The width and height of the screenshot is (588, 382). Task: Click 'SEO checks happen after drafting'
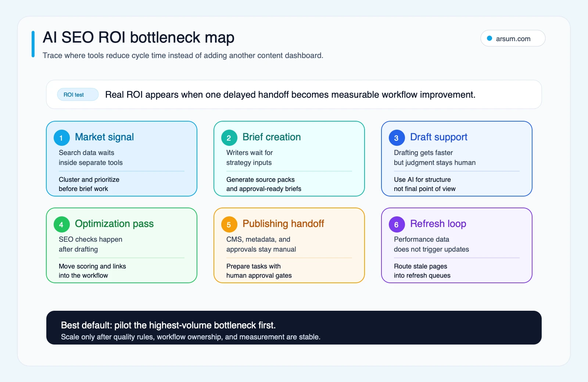pos(90,244)
